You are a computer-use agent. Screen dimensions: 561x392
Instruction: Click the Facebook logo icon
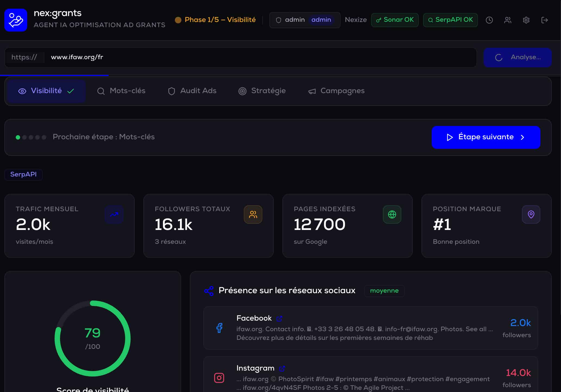coord(219,328)
